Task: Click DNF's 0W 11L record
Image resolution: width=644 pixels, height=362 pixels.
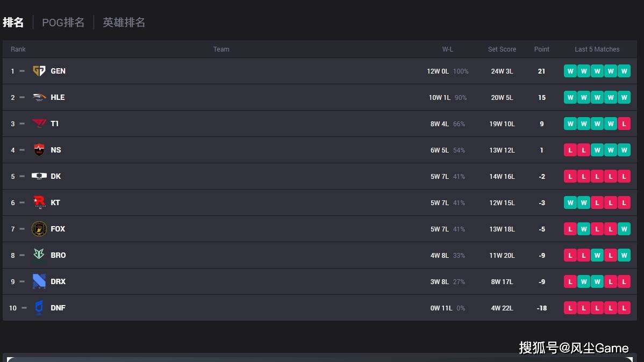Action: [x=441, y=308]
